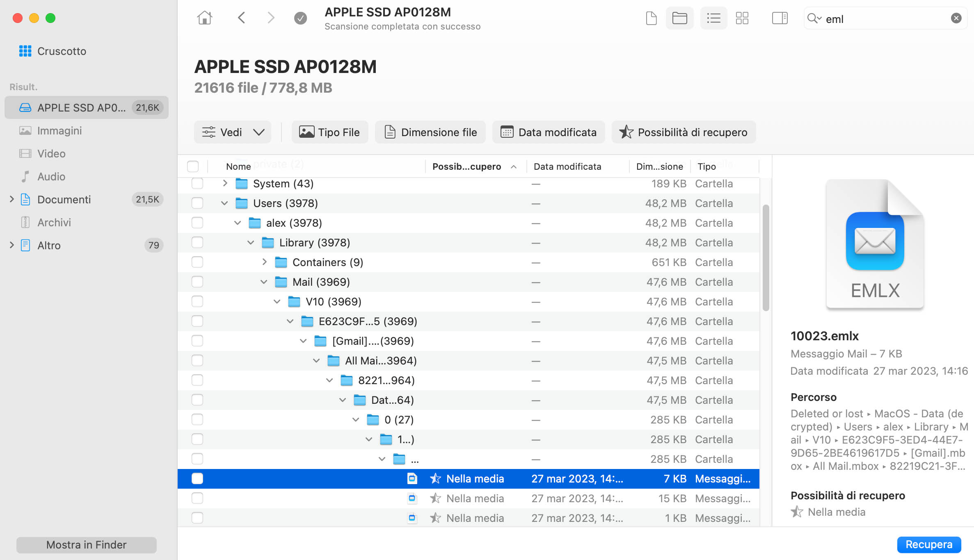The width and height of the screenshot is (974, 560).
Task: Sort by Nome column header
Action: click(x=238, y=166)
